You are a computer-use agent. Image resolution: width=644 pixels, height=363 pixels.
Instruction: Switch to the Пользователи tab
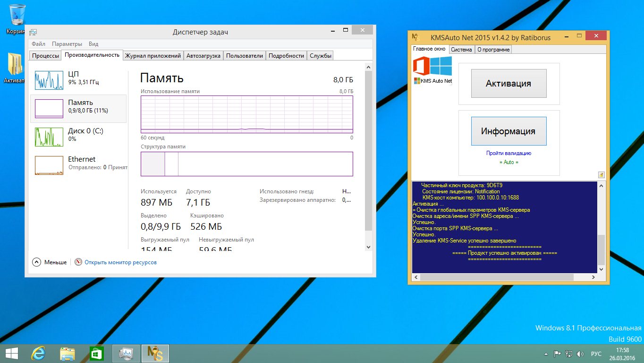(245, 56)
